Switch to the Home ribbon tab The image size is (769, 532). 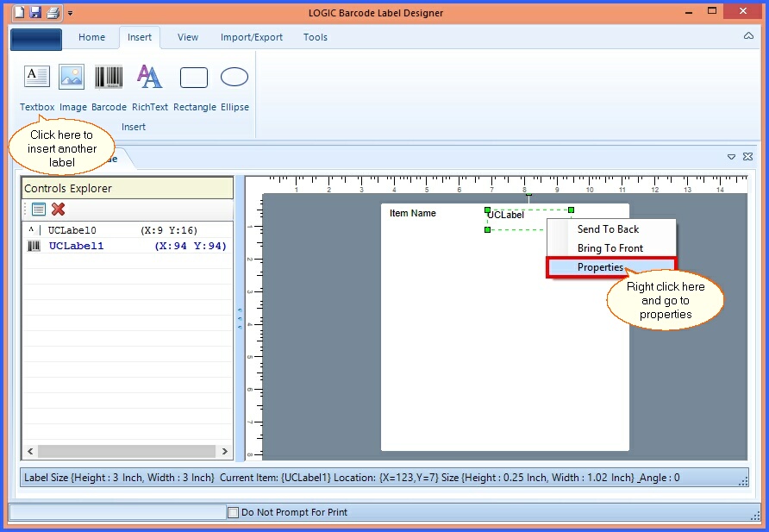tap(91, 37)
